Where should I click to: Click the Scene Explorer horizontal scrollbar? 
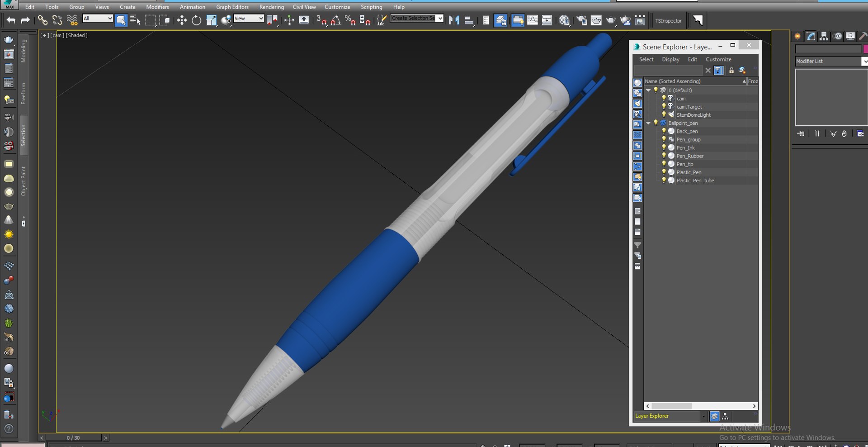(x=701, y=406)
